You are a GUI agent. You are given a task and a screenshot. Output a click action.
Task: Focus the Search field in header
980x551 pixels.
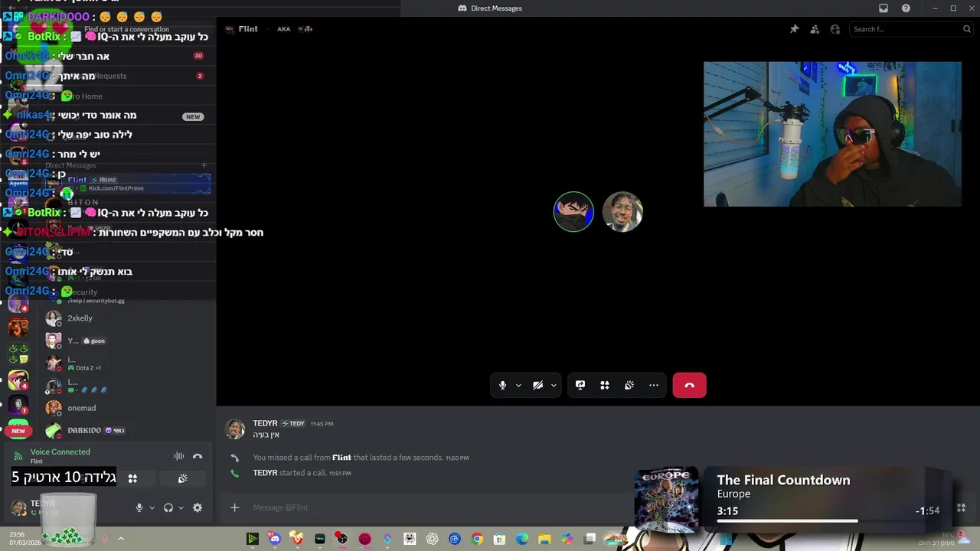pos(911,29)
